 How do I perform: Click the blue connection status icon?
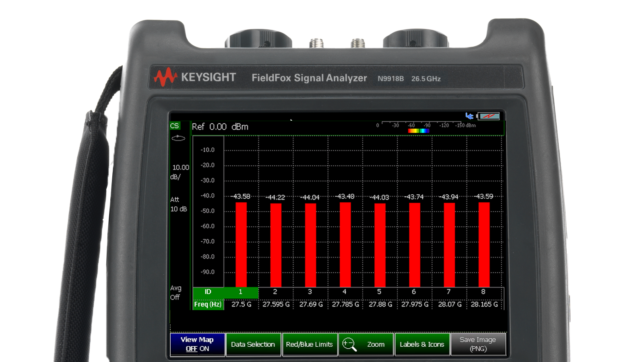(469, 116)
